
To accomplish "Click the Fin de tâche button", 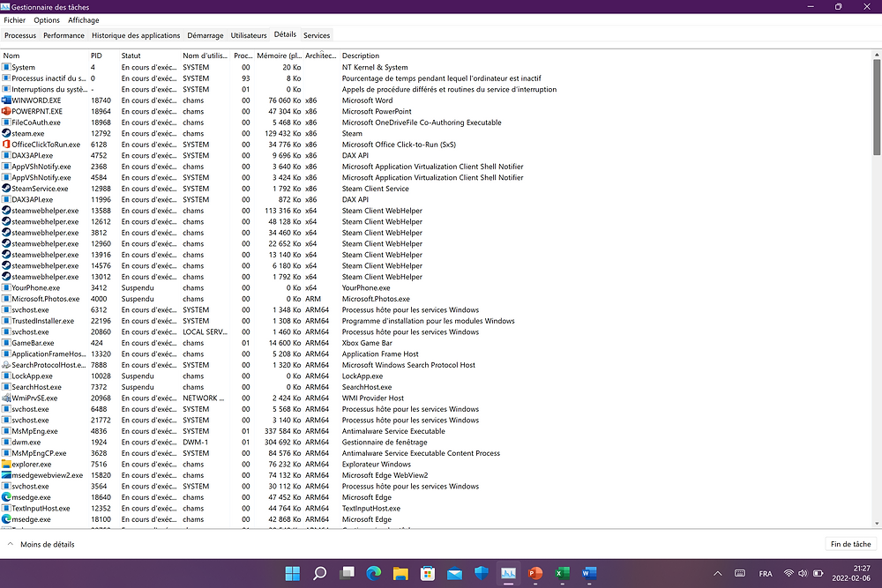I will (850, 544).
